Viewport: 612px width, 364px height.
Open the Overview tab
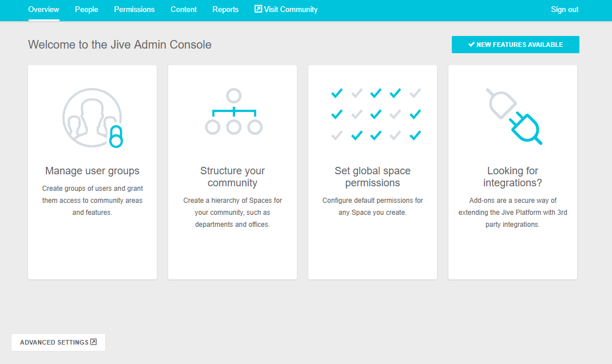point(43,9)
